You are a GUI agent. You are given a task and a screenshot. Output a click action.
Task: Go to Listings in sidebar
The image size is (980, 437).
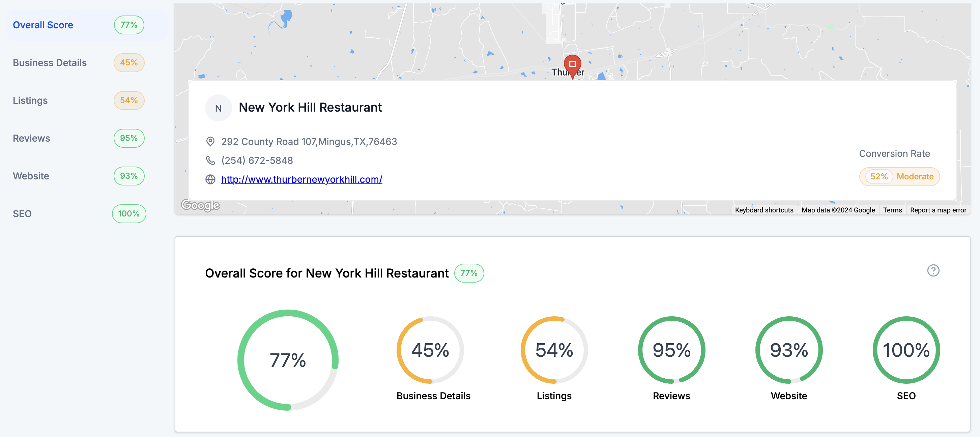[30, 100]
